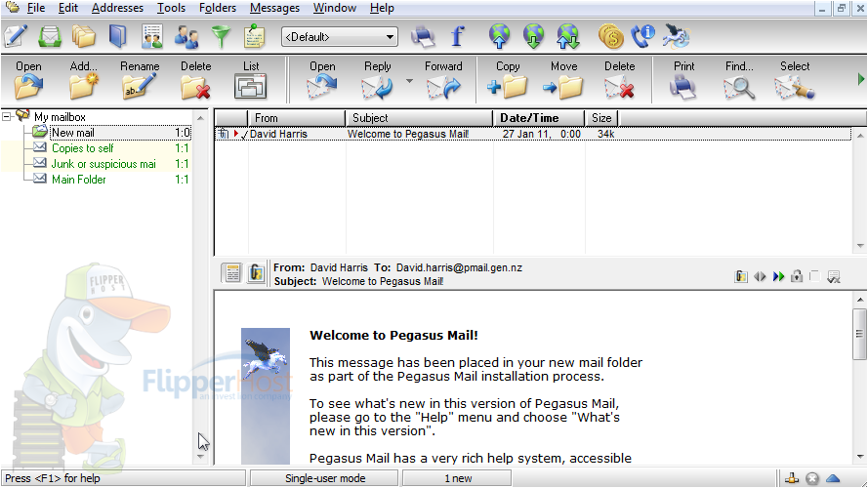Click the Print message button
This screenshot has width=868, height=488.
[683, 80]
